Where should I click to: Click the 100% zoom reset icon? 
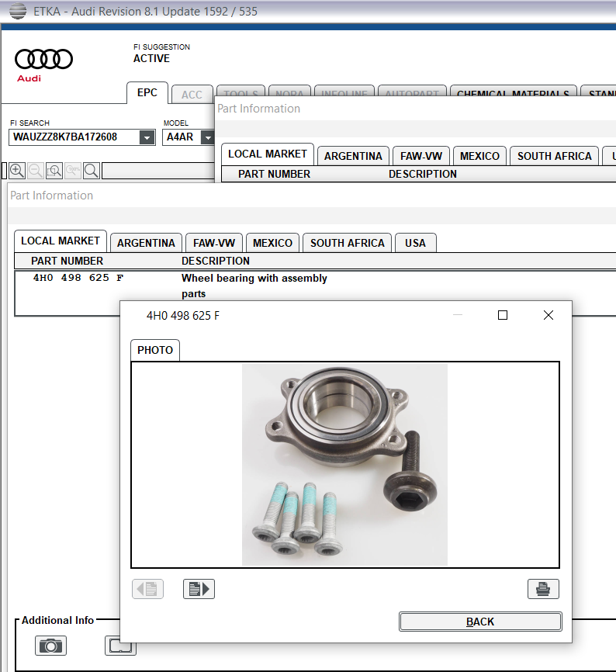point(73,171)
